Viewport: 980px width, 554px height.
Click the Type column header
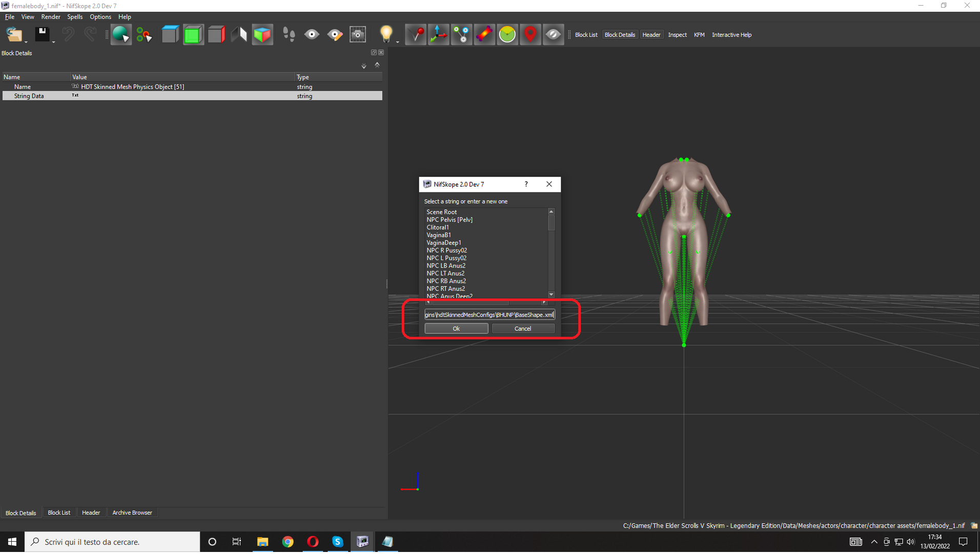pyautogui.click(x=338, y=77)
